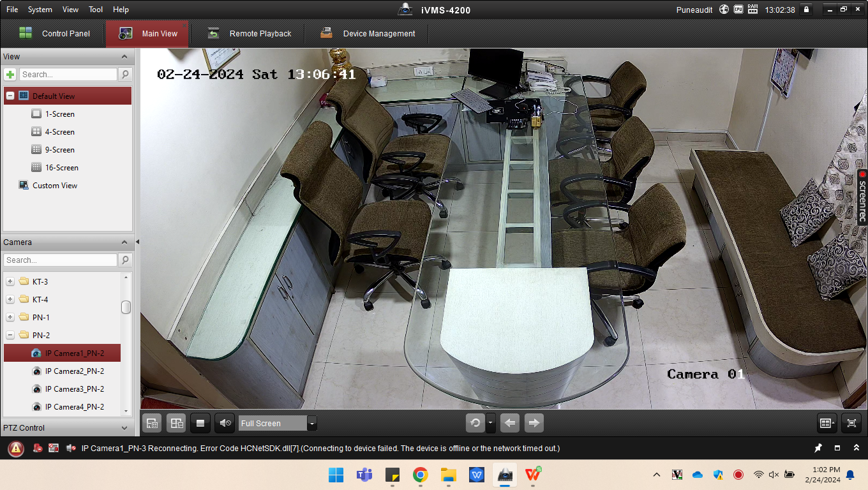Image resolution: width=868 pixels, height=490 pixels.
Task: Stop all live view with the stop button
Action: pos(200,423)
